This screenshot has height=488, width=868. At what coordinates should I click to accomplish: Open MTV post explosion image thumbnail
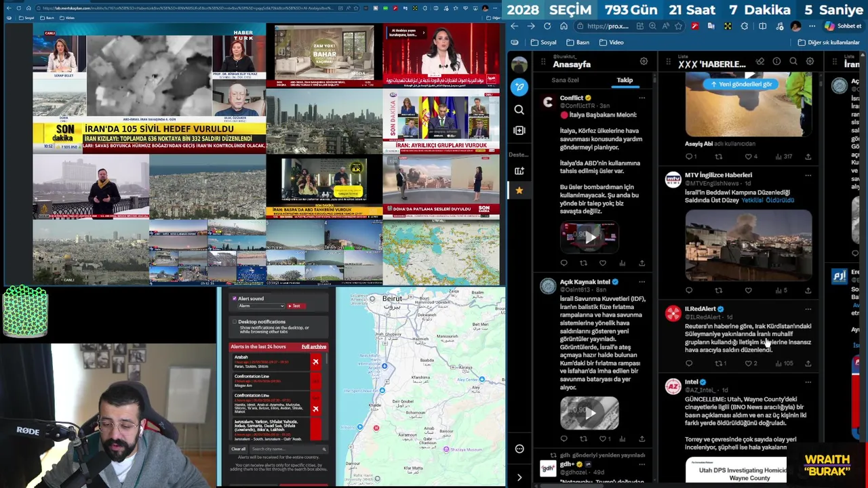748,245
